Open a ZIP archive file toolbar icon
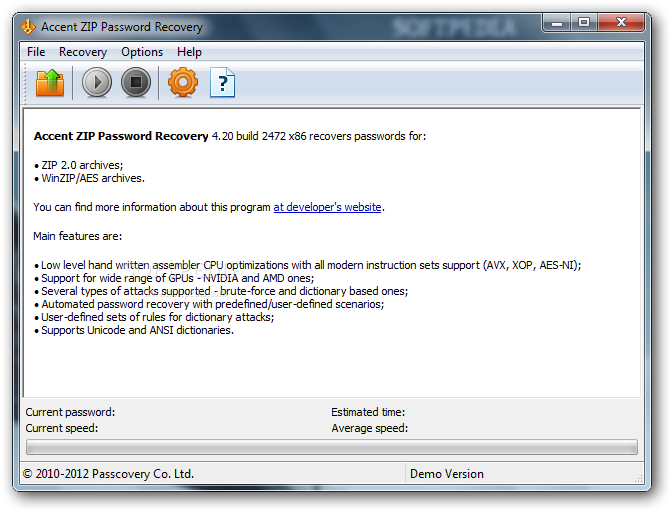 point(49,82)
